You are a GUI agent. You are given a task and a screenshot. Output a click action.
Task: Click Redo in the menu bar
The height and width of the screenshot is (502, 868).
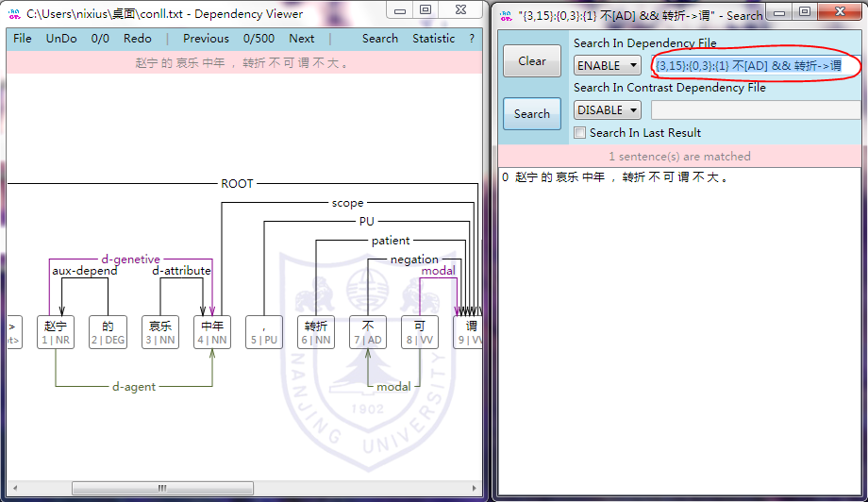click(138, 39)
